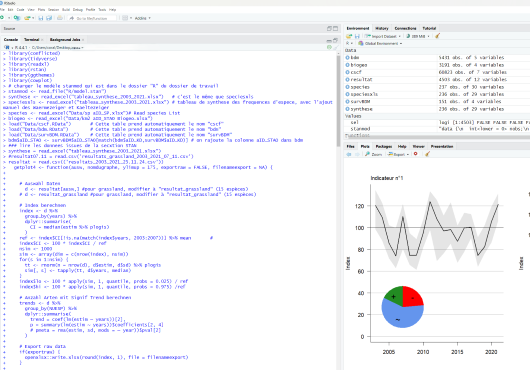Click the Open File folder icon in main toolbar
The width and height of the screenshot is (530, 370).
click(27, 18)
